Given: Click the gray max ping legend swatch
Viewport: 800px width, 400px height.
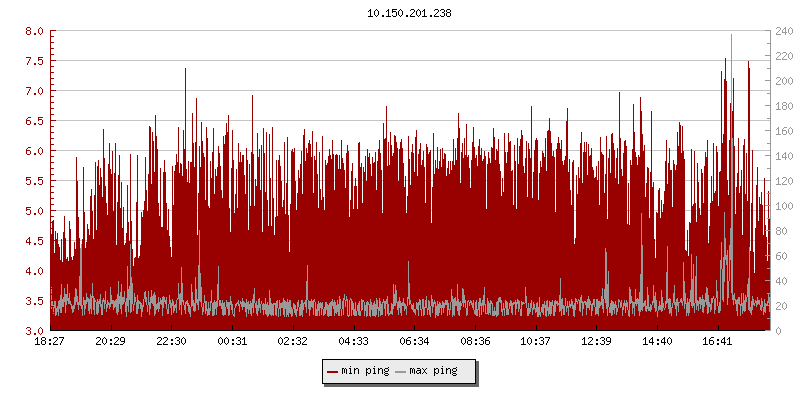Looking at the screenshot, I should (402, 372).
